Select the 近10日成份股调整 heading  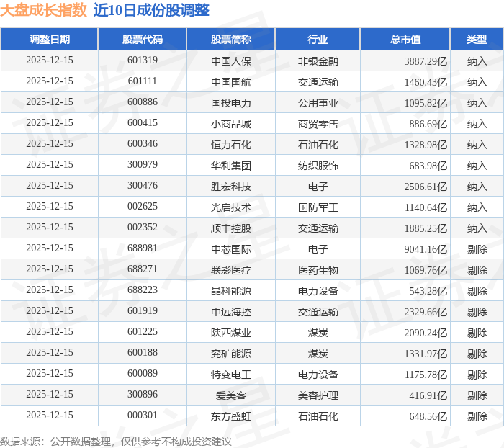pyautogui.click(x=151, y=10)
